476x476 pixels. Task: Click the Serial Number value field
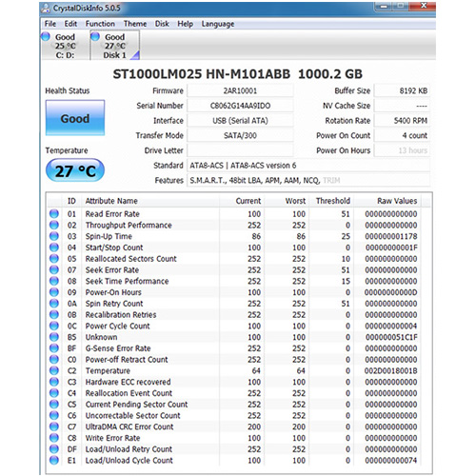[240, 106]
